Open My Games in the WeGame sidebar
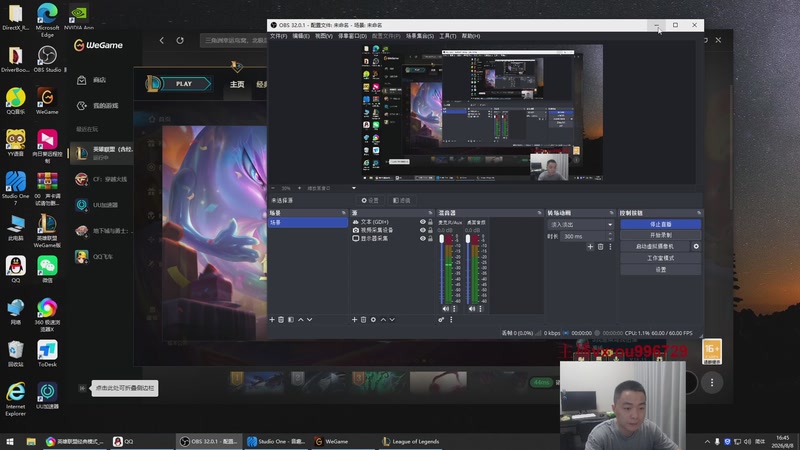The height and width of the screenshot is (450, 800). (x=98, y=105)
